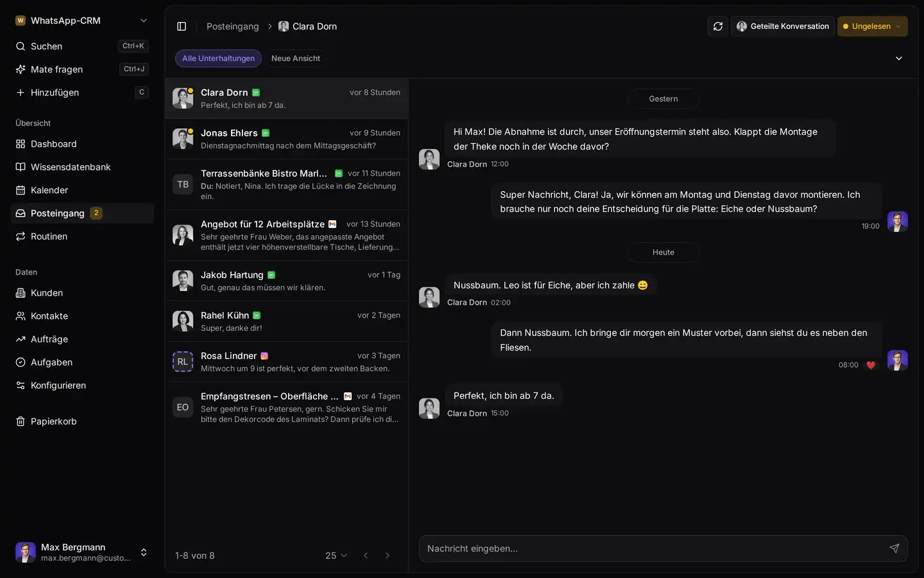Send message with paper plane icon

pos(894,549)
